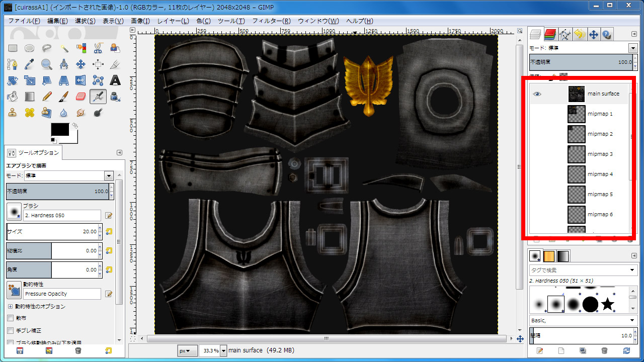Select the Blend gradient tool
644x362 pixels.
coord(30,97)
